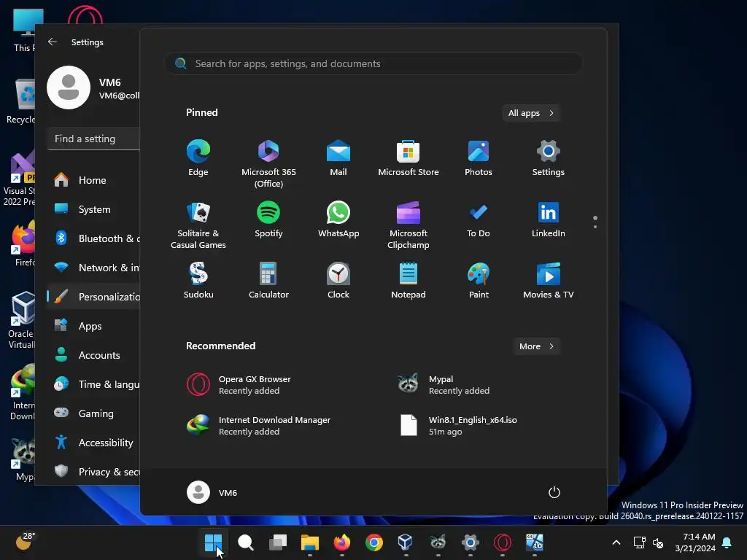Image resolution: width=747 pixels, height=560 pixels.
Task: Open Network & internet in Settings
Action: 94,268
